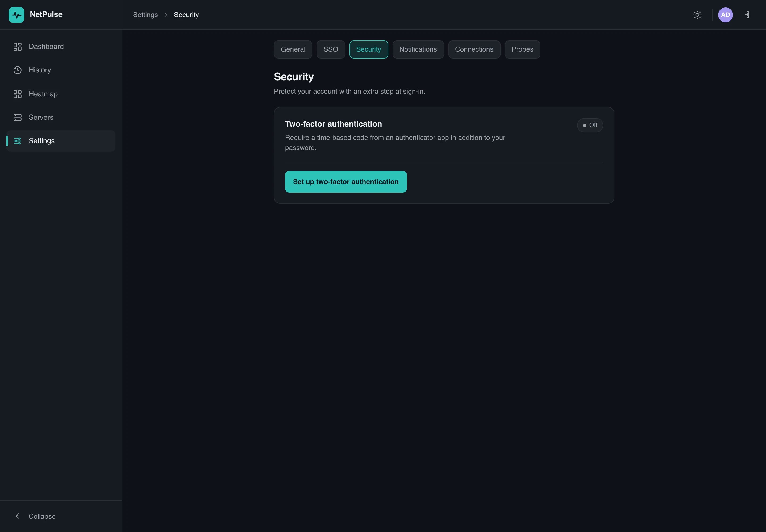The height and width of the screenshot is (532, 766).
Task: Click the Settings sliders icon in sidebar
Action: pyautogui.click(x=17, y=141)
